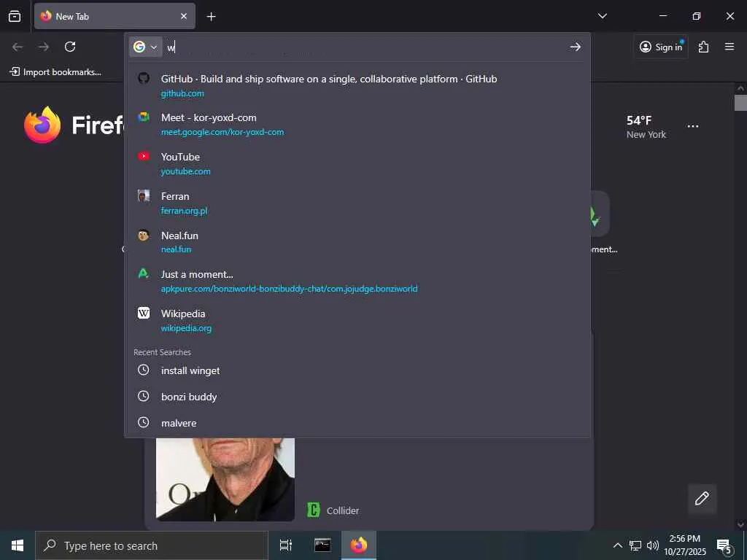
Task: Click clock icon beside install winget
Action: point(144,370)
